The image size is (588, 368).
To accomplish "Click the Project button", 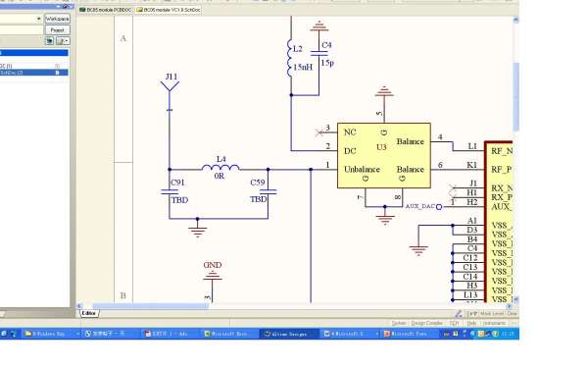I will coord(57,30).
